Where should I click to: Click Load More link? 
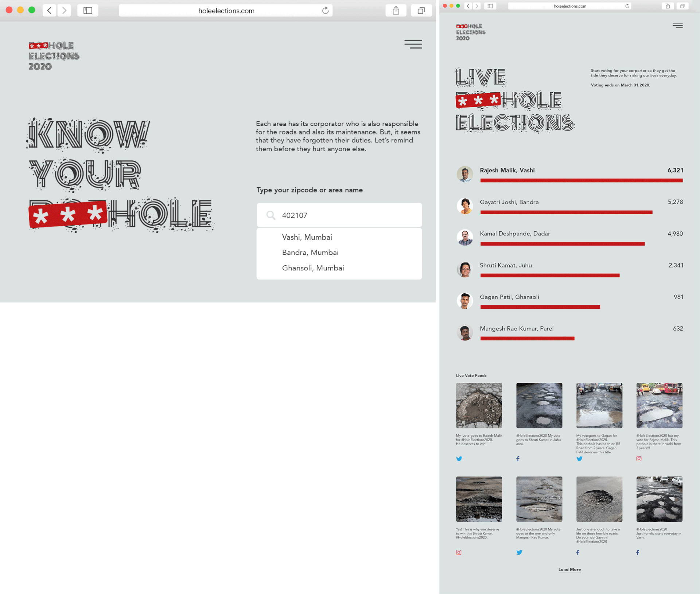(x=569, y=570)
